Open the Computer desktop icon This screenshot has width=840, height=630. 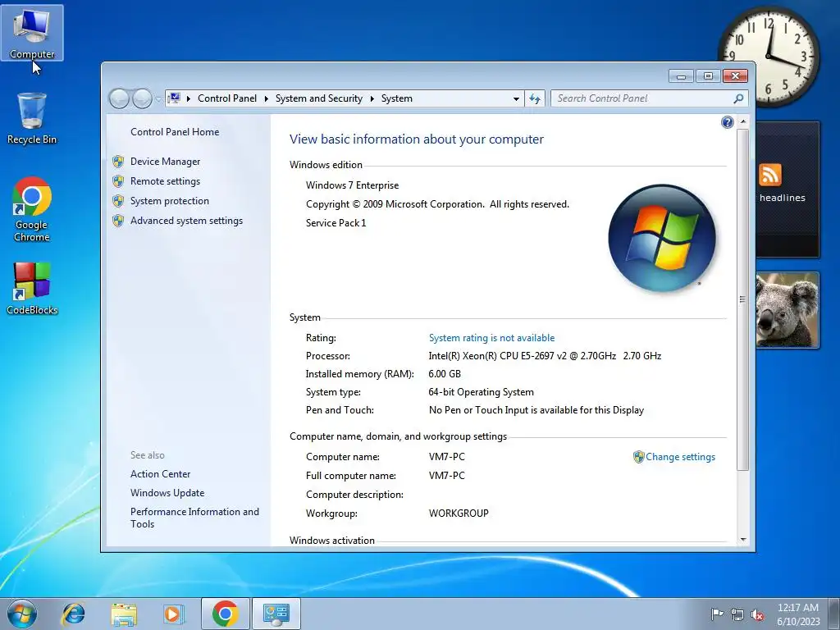(32, 33)
